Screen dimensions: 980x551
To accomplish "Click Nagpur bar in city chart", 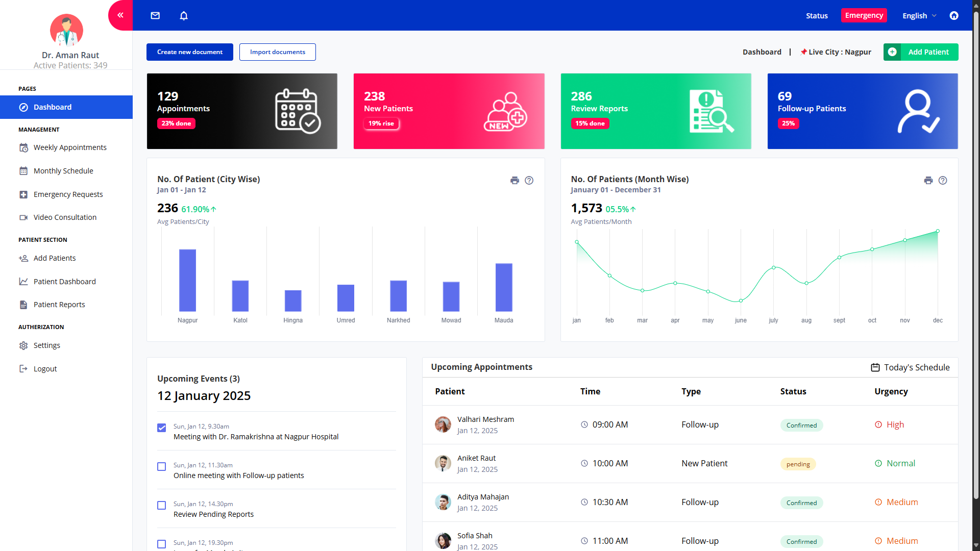I will click(x=187, y=280).
